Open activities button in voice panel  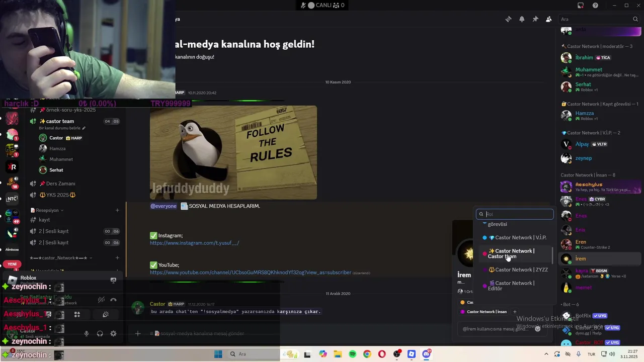(x=77, y=315)
